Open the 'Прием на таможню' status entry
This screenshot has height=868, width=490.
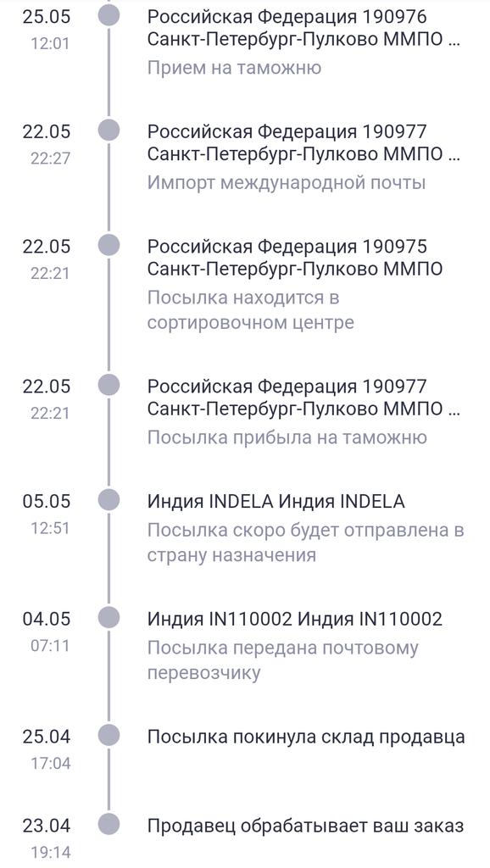click(x=234, y=68)
